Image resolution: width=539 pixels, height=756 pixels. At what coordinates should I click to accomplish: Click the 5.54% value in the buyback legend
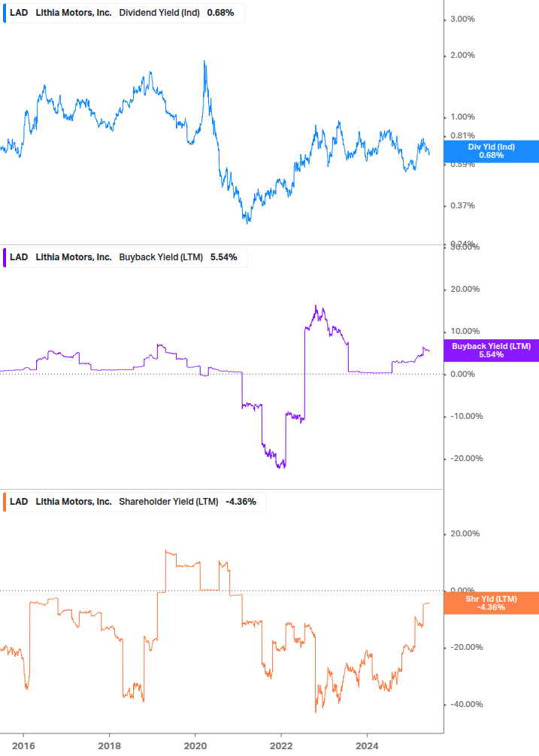click(x=223, y=257)
